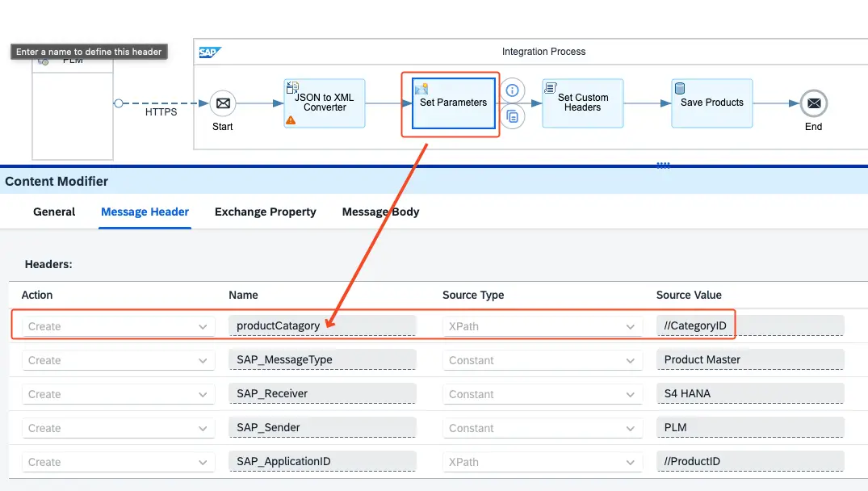Open Action dropdown for SAP_ApplicationID row
The image size is (868, 491).
202,463
